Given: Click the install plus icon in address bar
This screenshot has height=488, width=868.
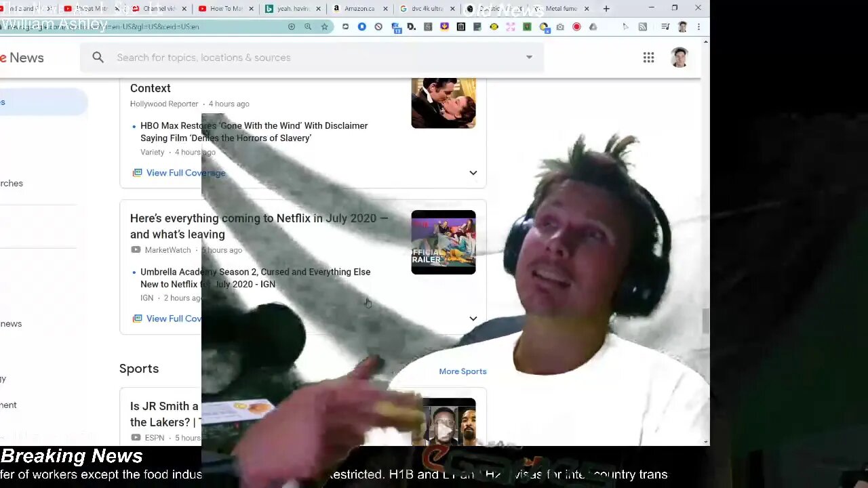Looking at the screenshot, I should click(x=292, y=26).
